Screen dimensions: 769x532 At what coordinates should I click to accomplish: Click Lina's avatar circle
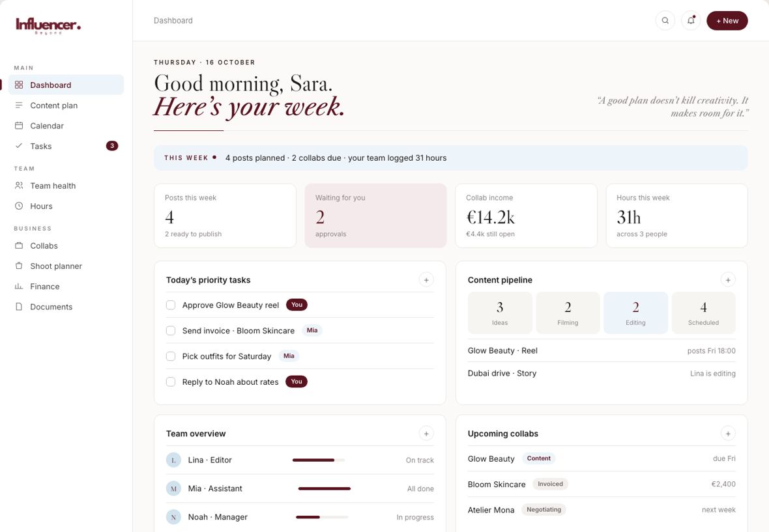173,460
